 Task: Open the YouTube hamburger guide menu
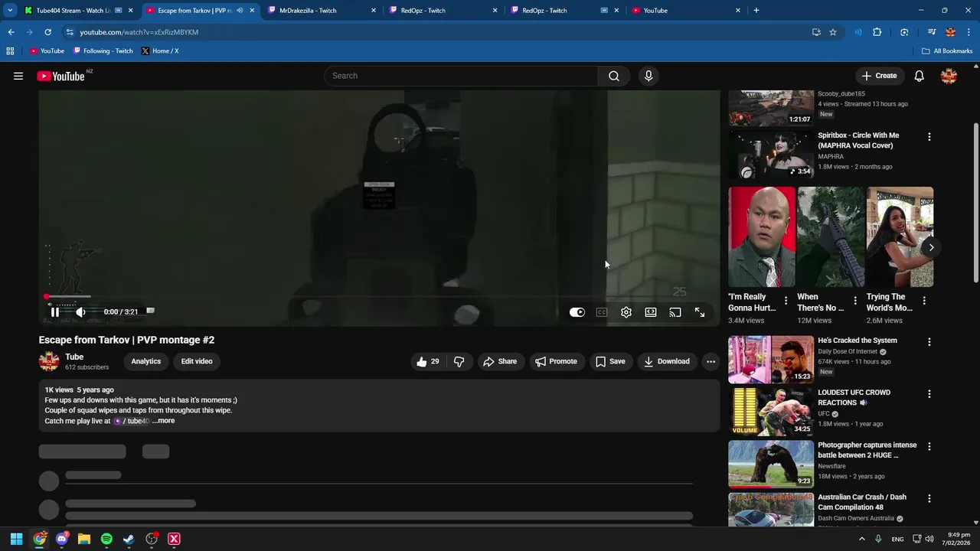click(x=18, y=76)
